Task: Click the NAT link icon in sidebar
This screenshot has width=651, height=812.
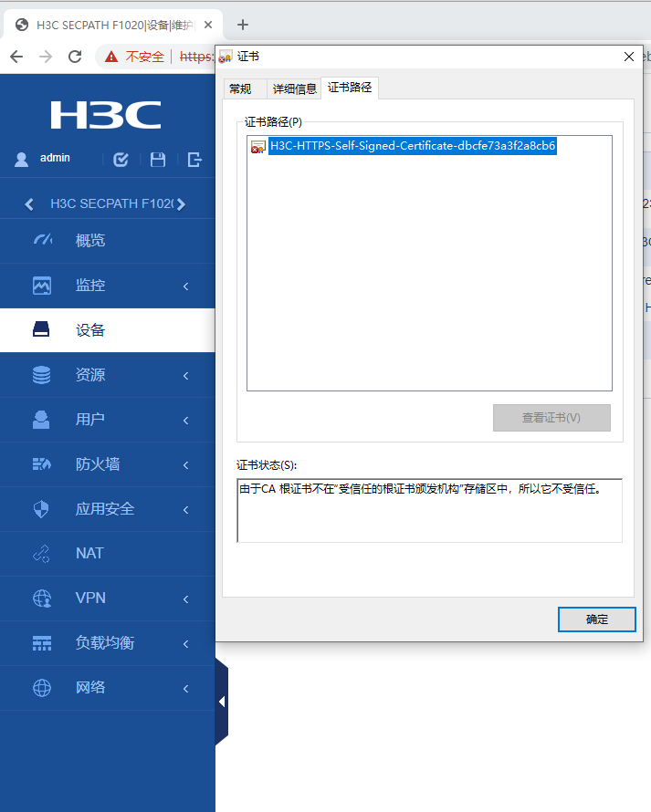Action: [41, 554]
